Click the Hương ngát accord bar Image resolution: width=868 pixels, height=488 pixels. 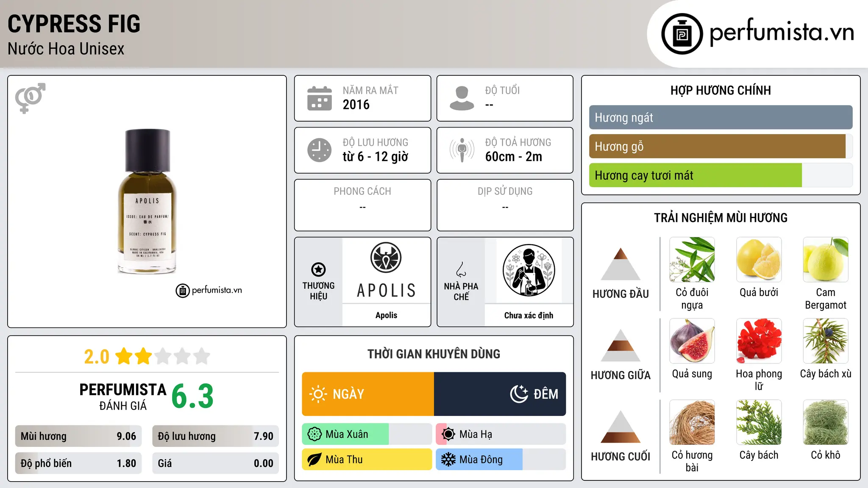coord(721,117)
